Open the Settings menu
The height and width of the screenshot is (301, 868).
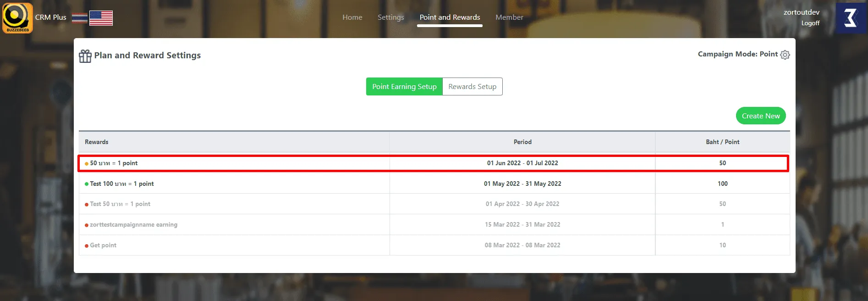(390, 17)
